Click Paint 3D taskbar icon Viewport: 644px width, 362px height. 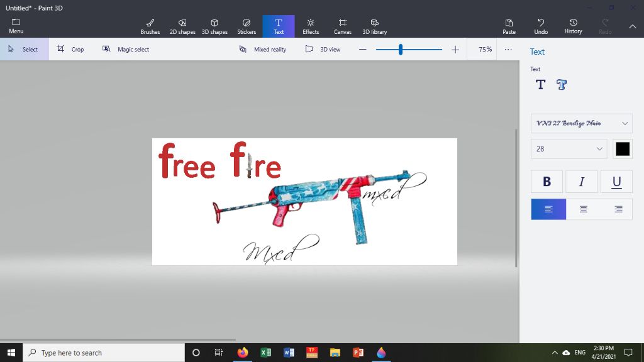381,353
